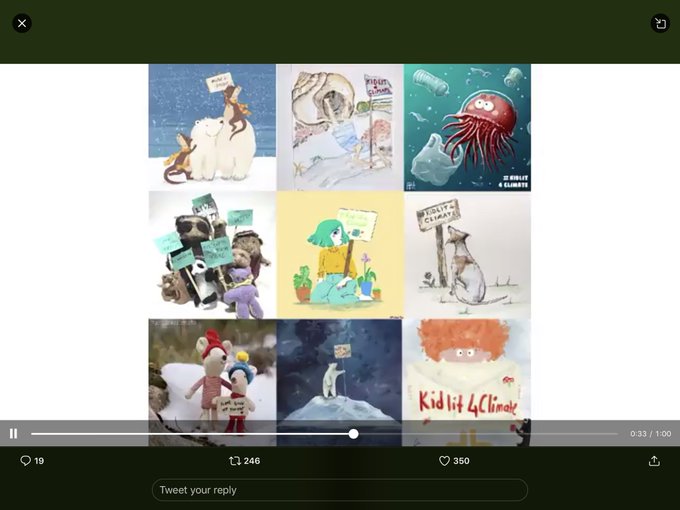Close the video viewer with the X button
This screenshot has width=680, height=510.
22,23
